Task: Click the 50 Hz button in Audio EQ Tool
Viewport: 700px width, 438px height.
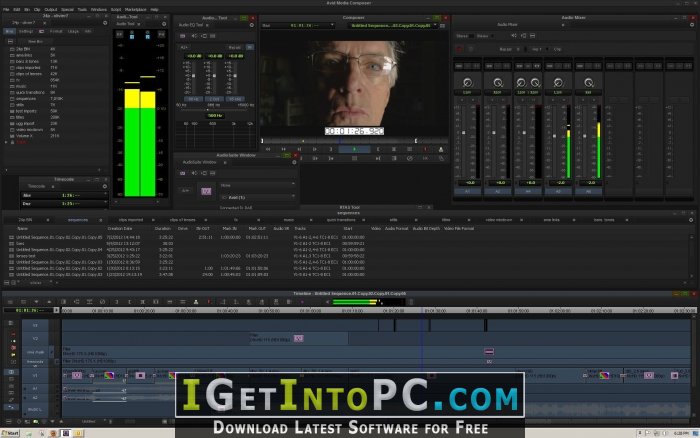Action: [x=193, y=99]
